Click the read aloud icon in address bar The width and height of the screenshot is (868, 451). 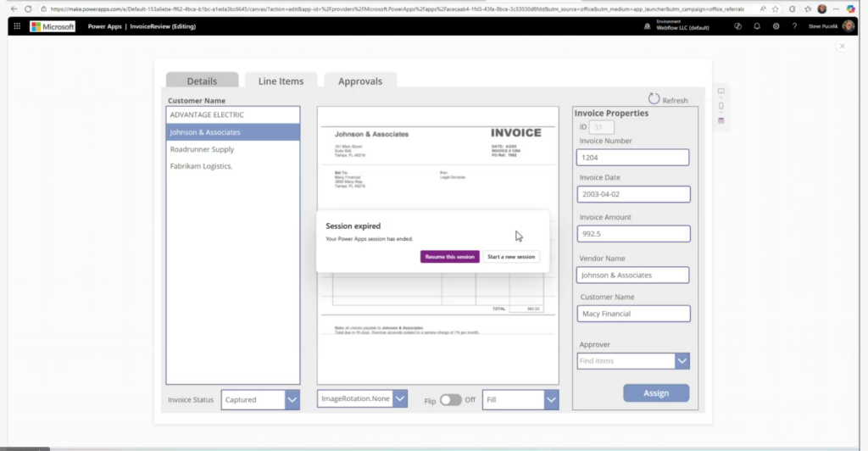pos(763,8)
